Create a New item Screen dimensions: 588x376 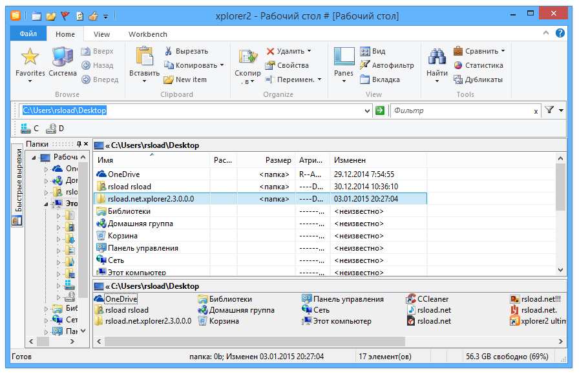185,80
